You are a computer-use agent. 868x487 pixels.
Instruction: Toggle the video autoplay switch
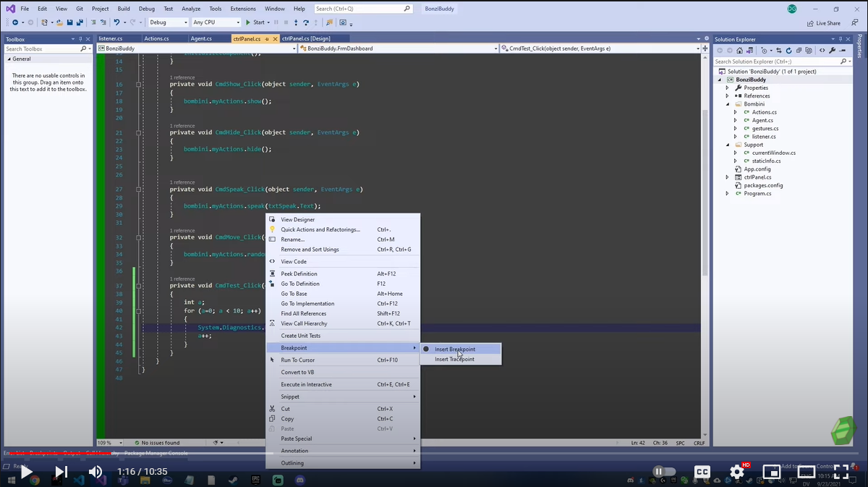tap(664, 472)
